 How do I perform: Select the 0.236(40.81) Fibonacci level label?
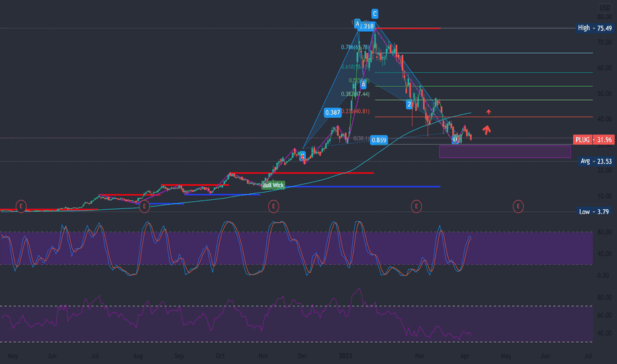[355, 111]
